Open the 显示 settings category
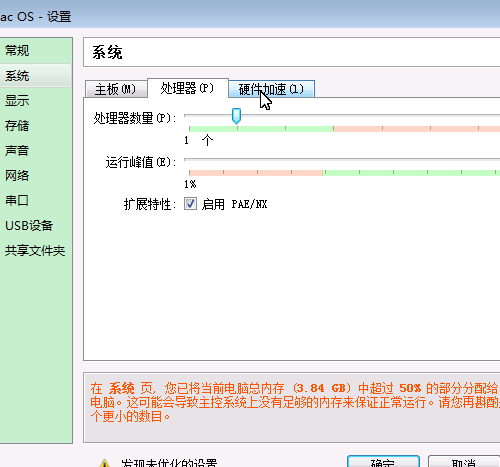This screenshot has height=467, width=500. 17,101
